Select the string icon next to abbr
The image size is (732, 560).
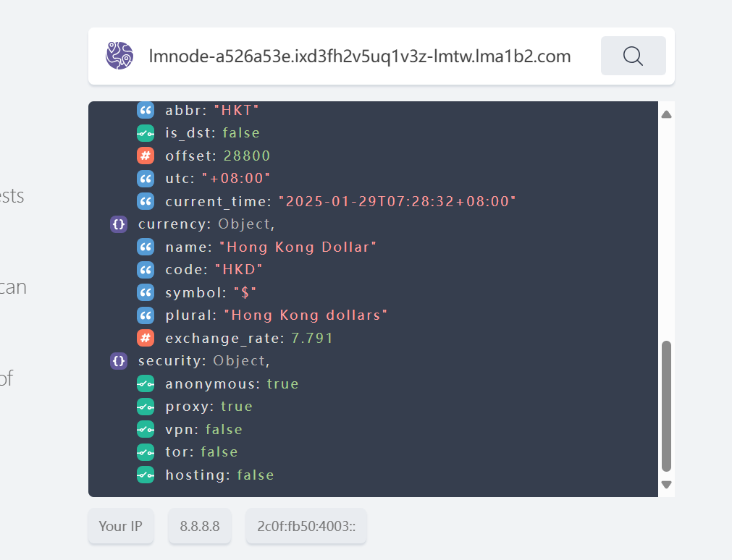point(146,110)
